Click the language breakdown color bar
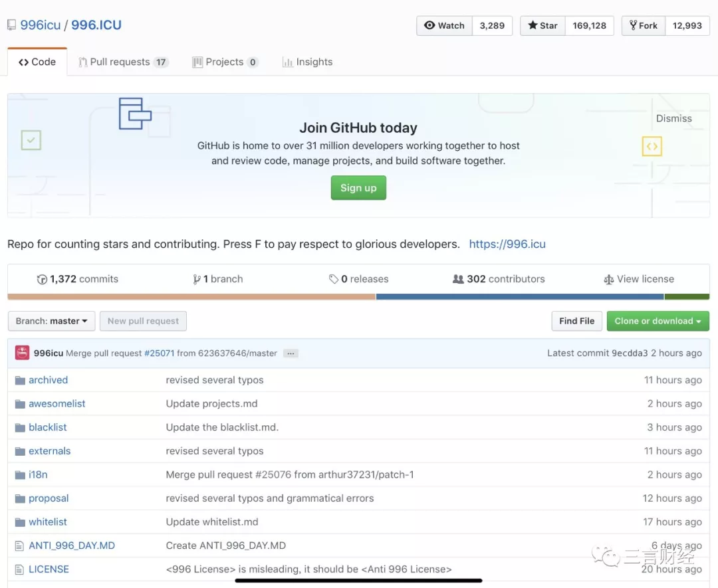718x588 pixels. click(358, 297)
